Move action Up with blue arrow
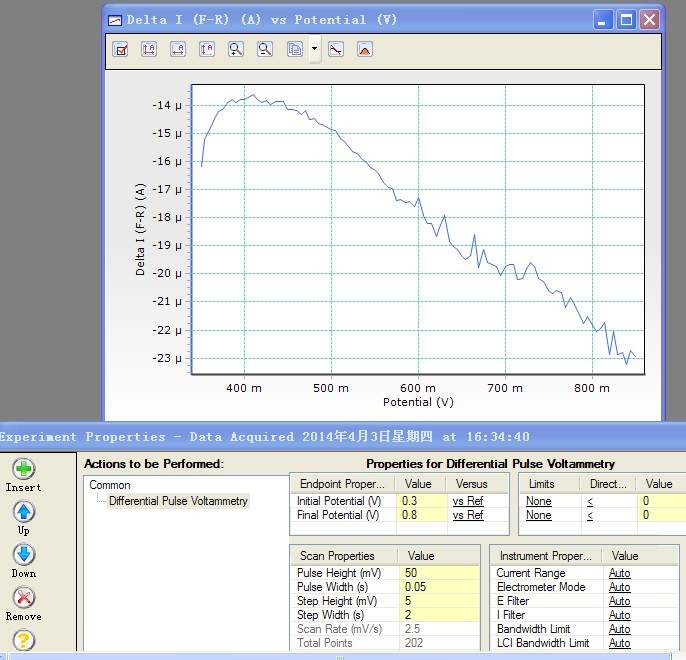This screenshot has height=660, width=686. pos(24,512)
